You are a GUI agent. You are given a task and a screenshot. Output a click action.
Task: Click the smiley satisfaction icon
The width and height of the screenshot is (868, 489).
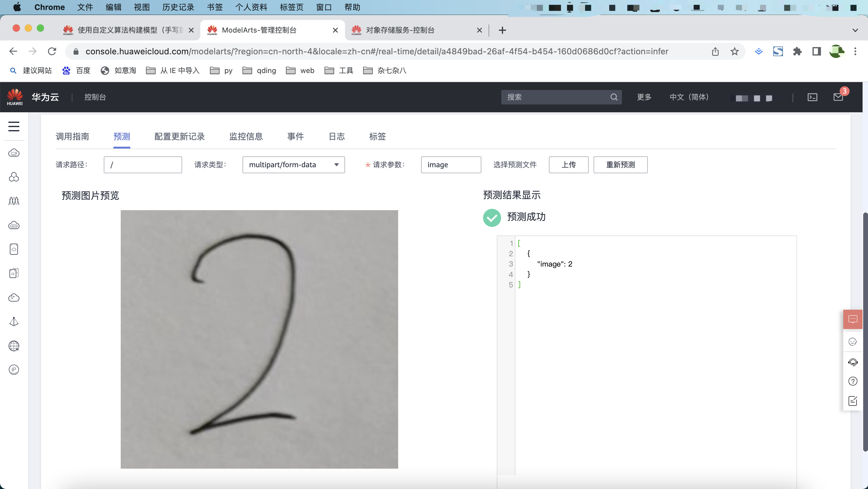pos(853,342)
